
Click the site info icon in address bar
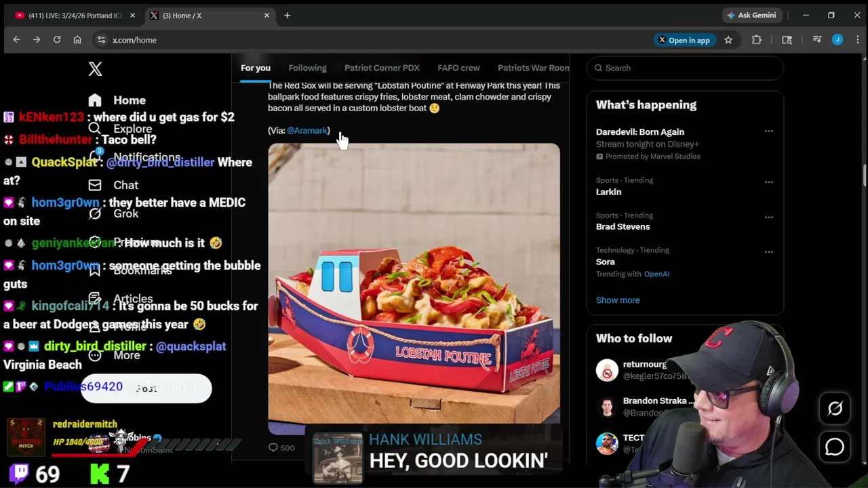click(x=101, y=40)
